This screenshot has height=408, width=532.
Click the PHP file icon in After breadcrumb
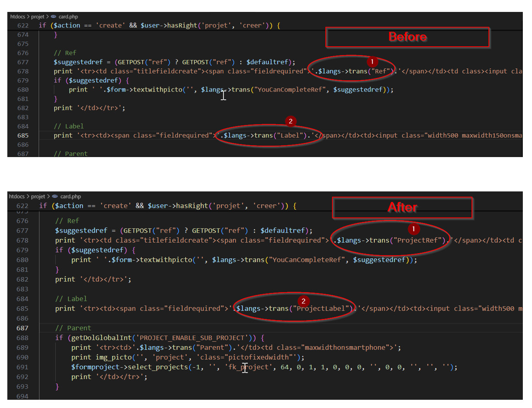(x=55, y=196)
